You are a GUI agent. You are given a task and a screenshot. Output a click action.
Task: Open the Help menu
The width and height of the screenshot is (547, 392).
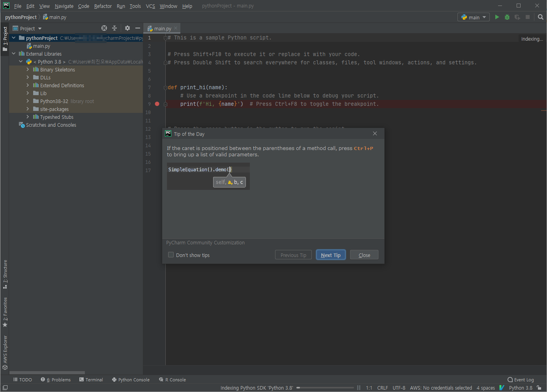[187, 6]
